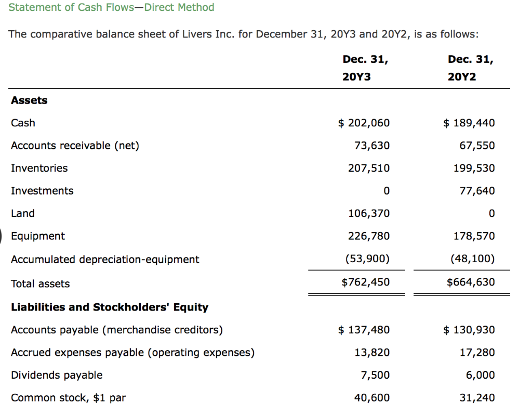
Task: Click the Equipment row label
Action: click(37, 236)
